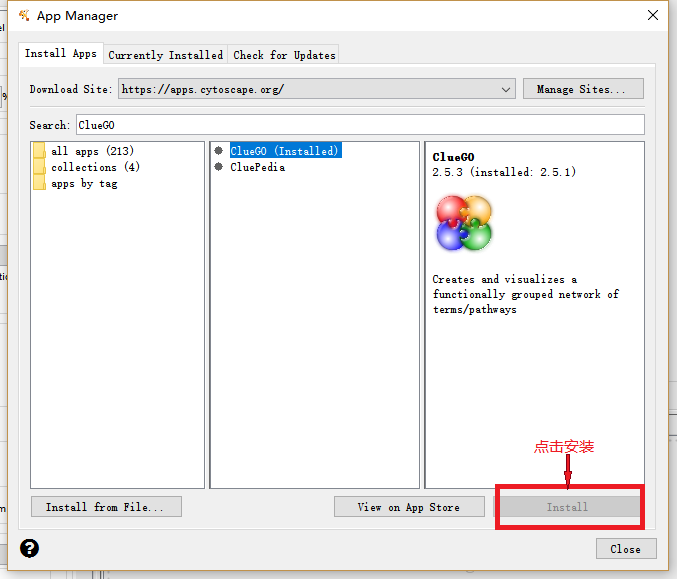The height and width of the screenshot is (579, 677).
Task: Click the Manage Sites... button
Action: point(583,89)
